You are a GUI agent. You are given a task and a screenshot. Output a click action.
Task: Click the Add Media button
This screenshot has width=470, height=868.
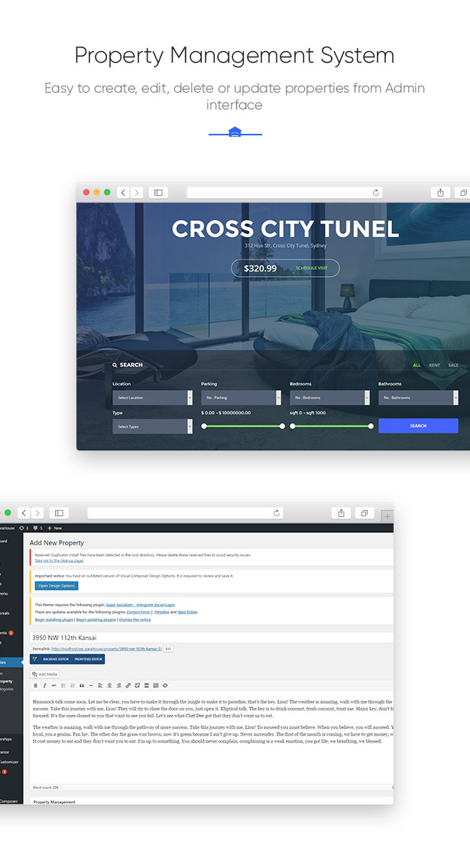[45, 675]
